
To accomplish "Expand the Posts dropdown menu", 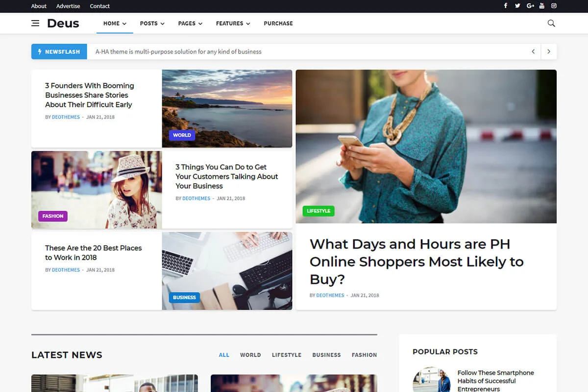I will [152, 23].
